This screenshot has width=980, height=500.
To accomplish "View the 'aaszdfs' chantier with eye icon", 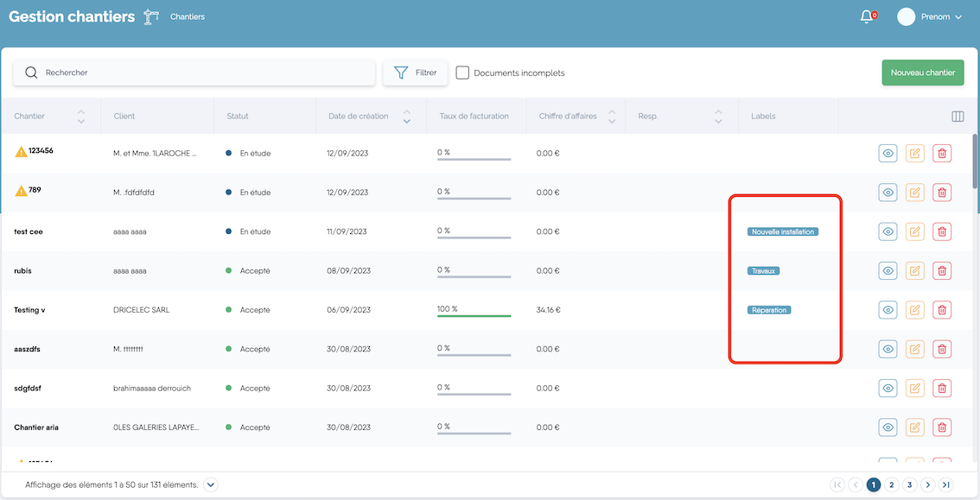I will pos(888,349).
